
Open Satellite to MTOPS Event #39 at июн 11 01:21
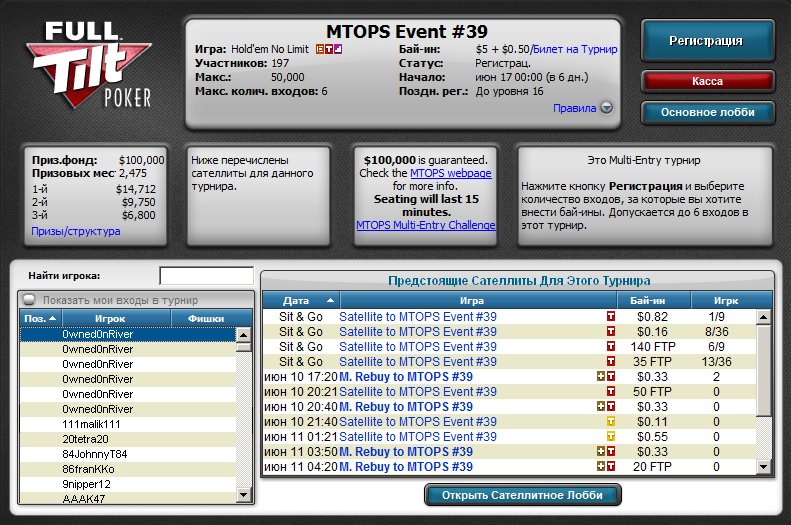[418, 437]
